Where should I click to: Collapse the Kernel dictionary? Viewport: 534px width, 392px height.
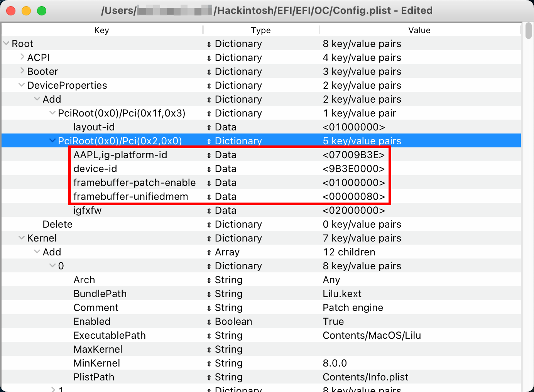click(22, 238)
